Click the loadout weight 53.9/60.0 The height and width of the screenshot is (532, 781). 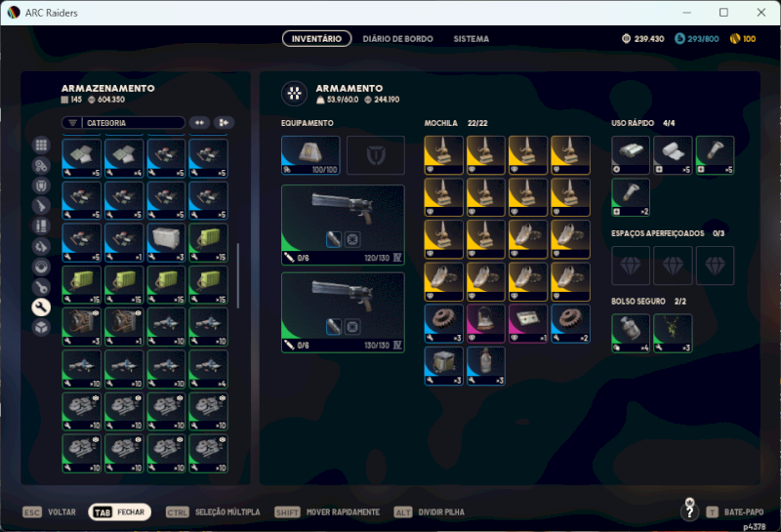tap(337, 100)
